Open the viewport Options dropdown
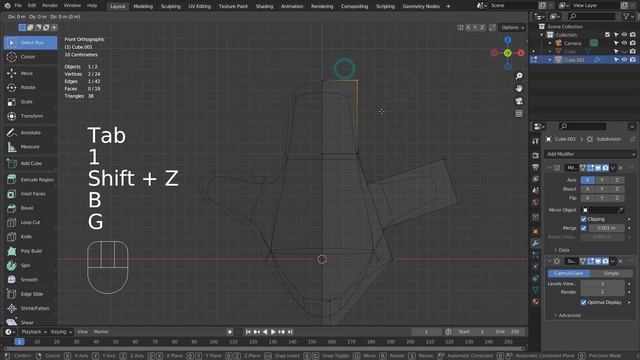The image size is (640, 360). pyautogui.click(x=513, y=27)
